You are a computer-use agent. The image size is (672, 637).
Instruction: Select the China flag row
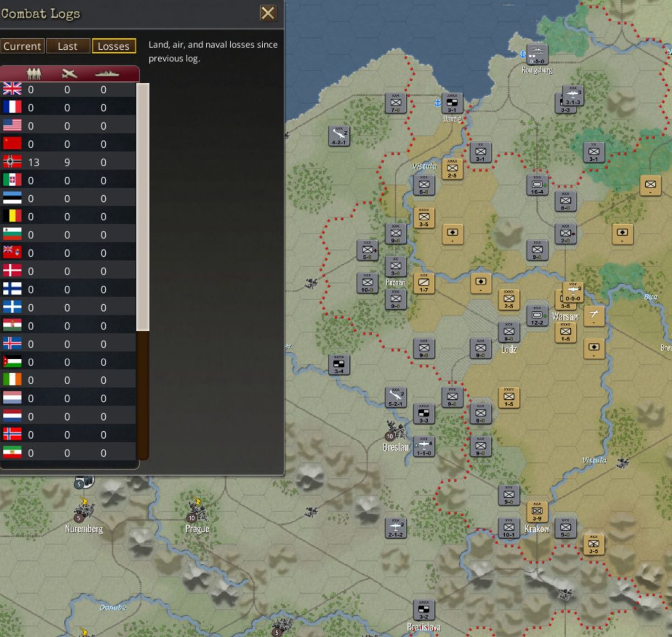click(68, 144)
